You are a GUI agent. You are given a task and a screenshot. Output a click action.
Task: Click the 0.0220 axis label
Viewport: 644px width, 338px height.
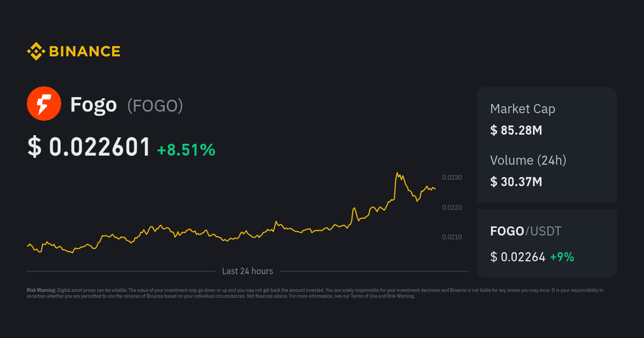[x=452, y=207]
